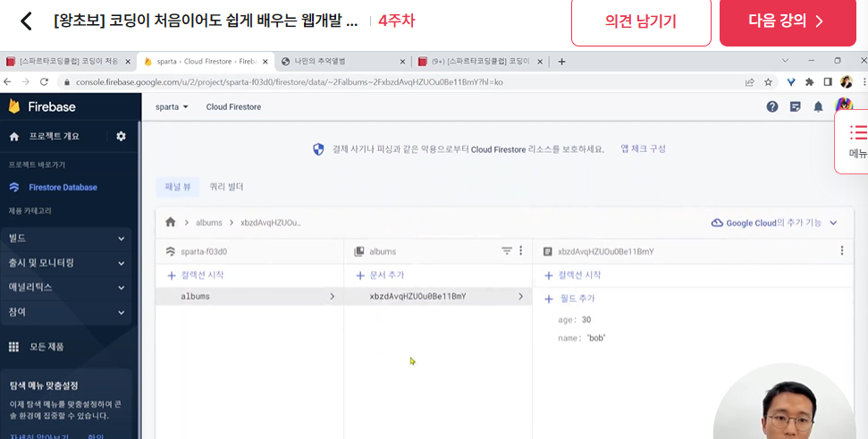This screenshot has width=868, height=439.
Task: Open the sparta project dropdown
Action: click(x=172, y=106)
